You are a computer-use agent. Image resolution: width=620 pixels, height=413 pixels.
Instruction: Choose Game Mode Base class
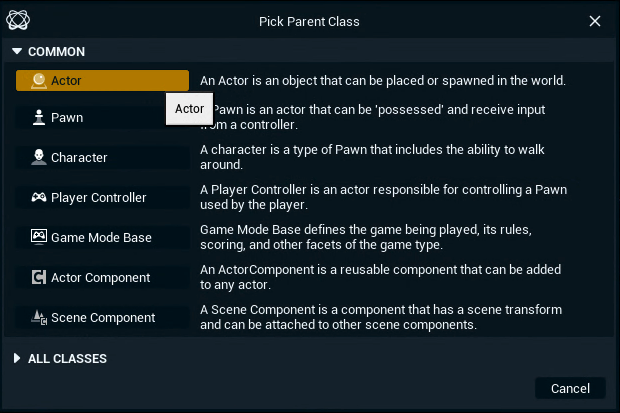[x=102, y=237]
